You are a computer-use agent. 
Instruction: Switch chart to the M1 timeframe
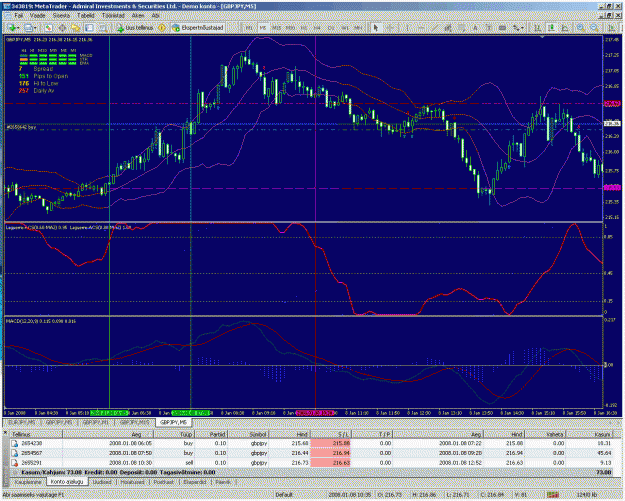[x=249, y=28]
